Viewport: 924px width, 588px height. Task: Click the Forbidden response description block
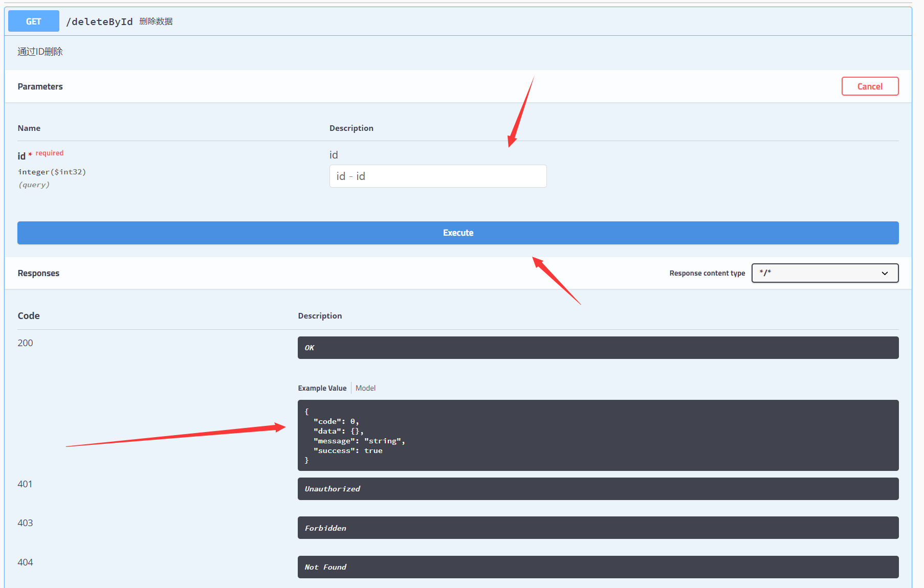pos(598,528)
